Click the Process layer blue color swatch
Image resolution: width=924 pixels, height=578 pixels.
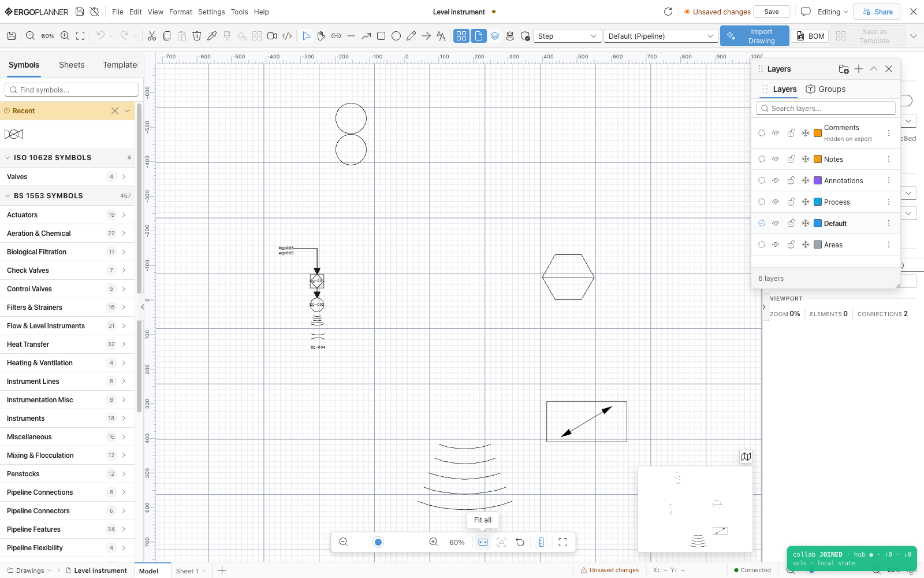818,202
